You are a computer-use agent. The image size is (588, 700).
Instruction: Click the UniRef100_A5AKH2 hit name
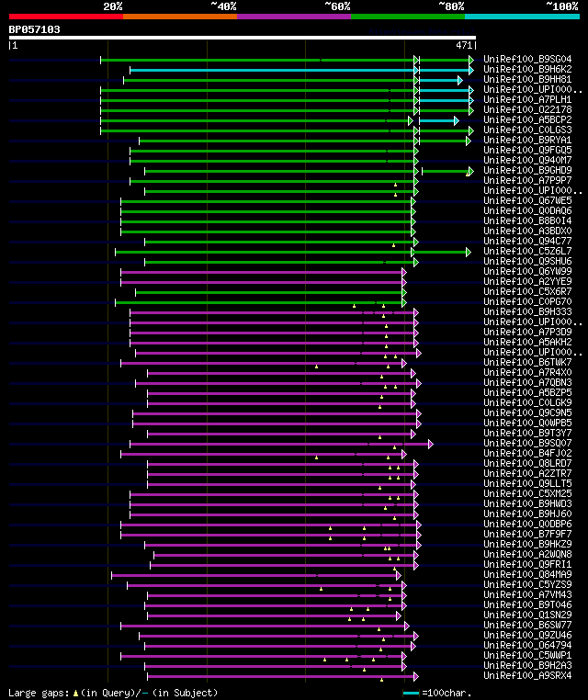(x=527, y=342)
